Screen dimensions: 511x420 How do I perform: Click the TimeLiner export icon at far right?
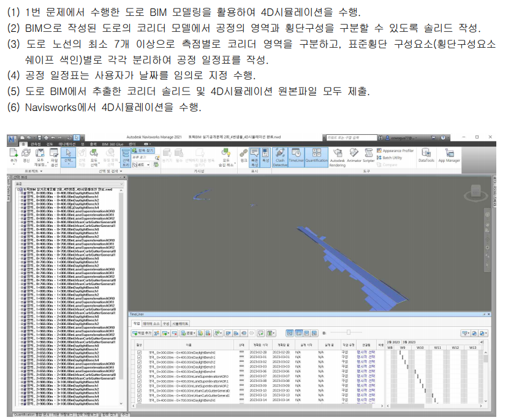483,333
